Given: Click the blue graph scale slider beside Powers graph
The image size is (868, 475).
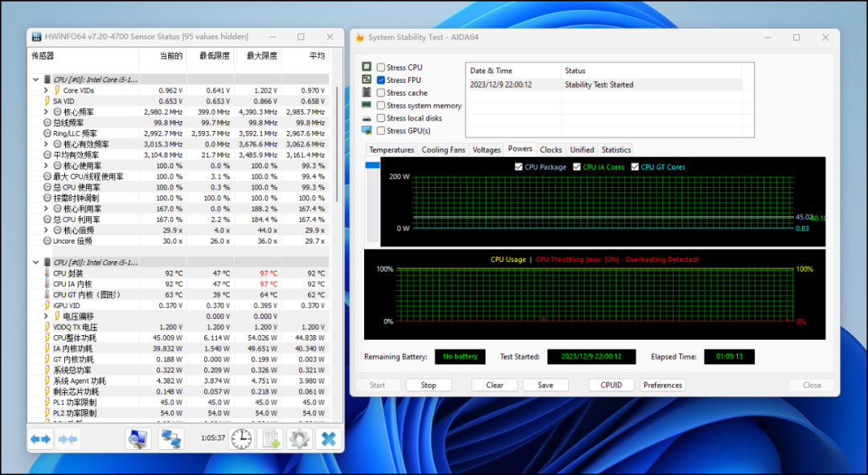Looking at the screenshot, I should pyautogui.click(x=373, y=165).
